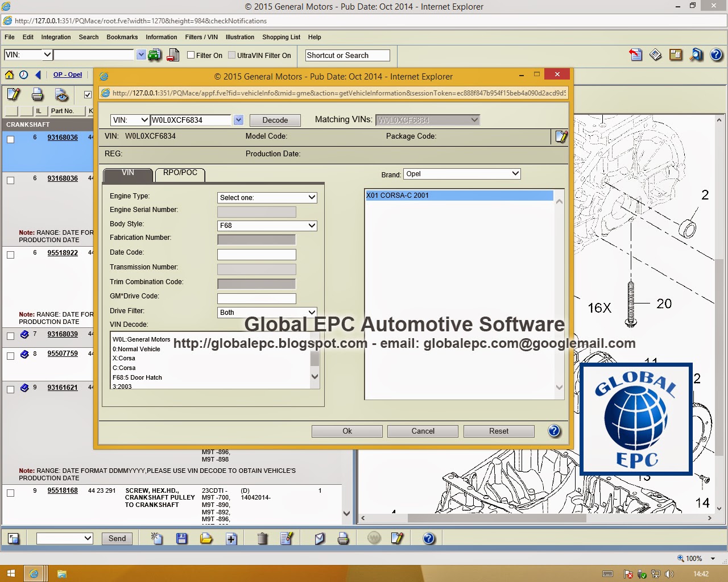Click the document with highlighter icon in bottom toolbar

pyautogui.click(x=287, y=538)
